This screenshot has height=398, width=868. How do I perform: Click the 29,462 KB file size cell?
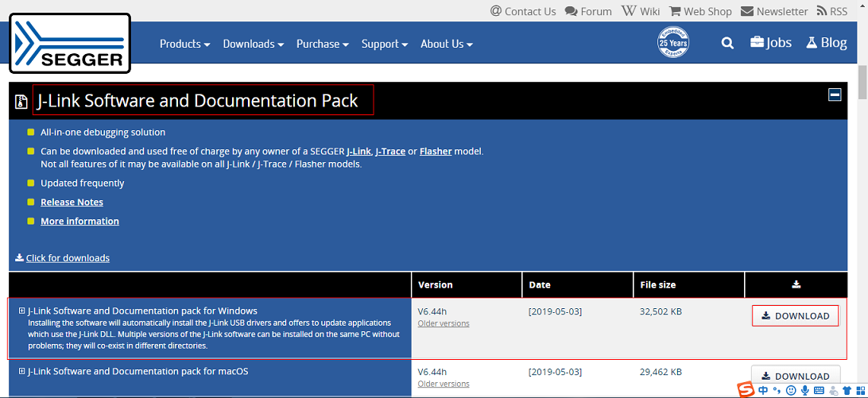[661, 372]
